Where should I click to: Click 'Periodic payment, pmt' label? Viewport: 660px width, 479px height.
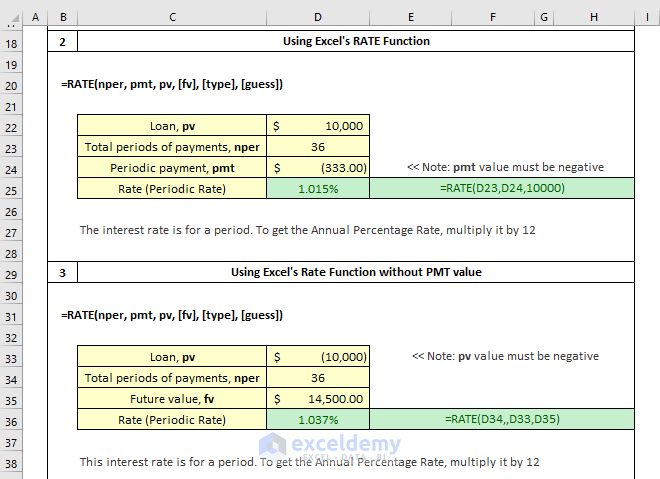click(172, 168)
